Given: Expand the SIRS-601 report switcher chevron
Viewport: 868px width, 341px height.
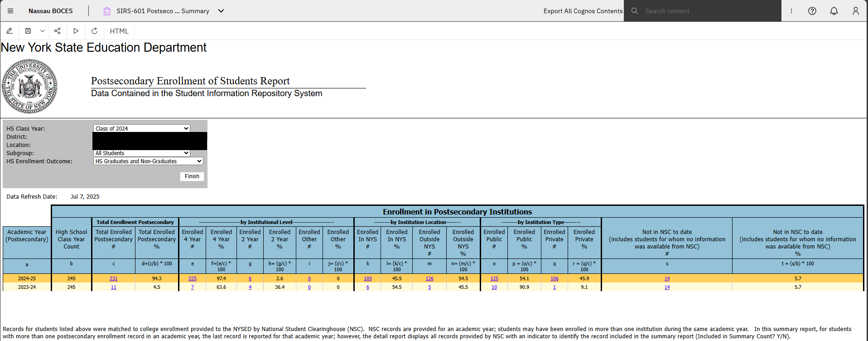Looking at the screenshot, I should (x=221, y=11).
